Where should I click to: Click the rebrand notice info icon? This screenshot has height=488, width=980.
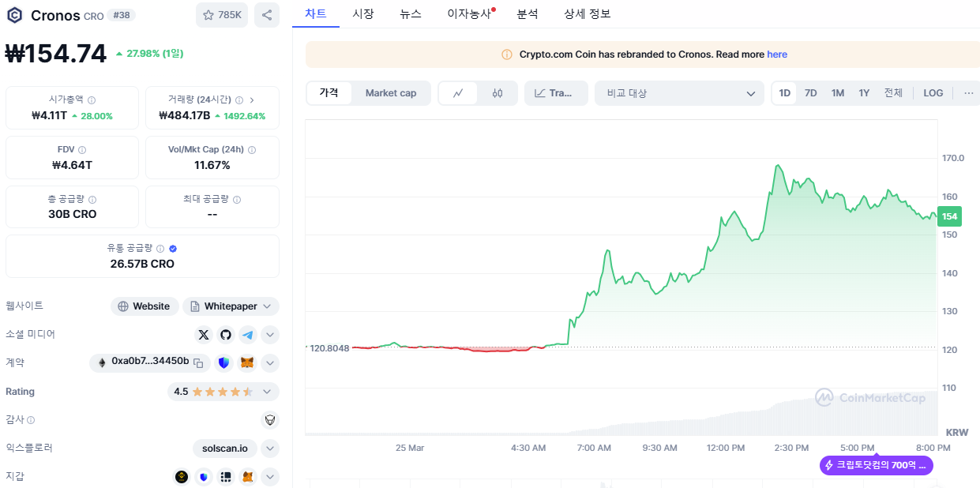[x=507, y=54]
